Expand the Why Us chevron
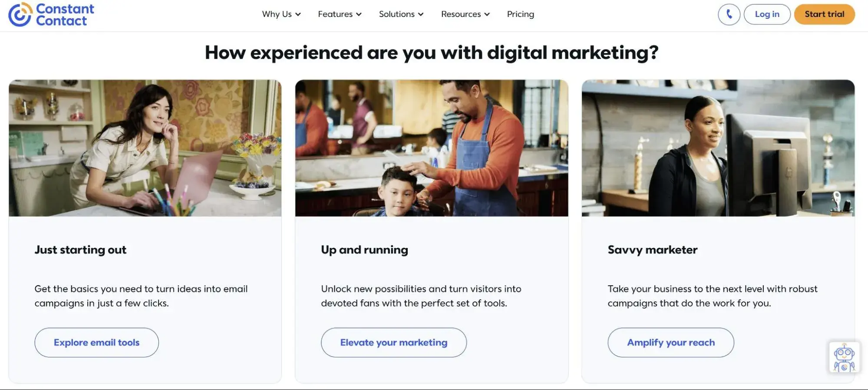The height and width of the screenshot is (390, 868). 298,14
